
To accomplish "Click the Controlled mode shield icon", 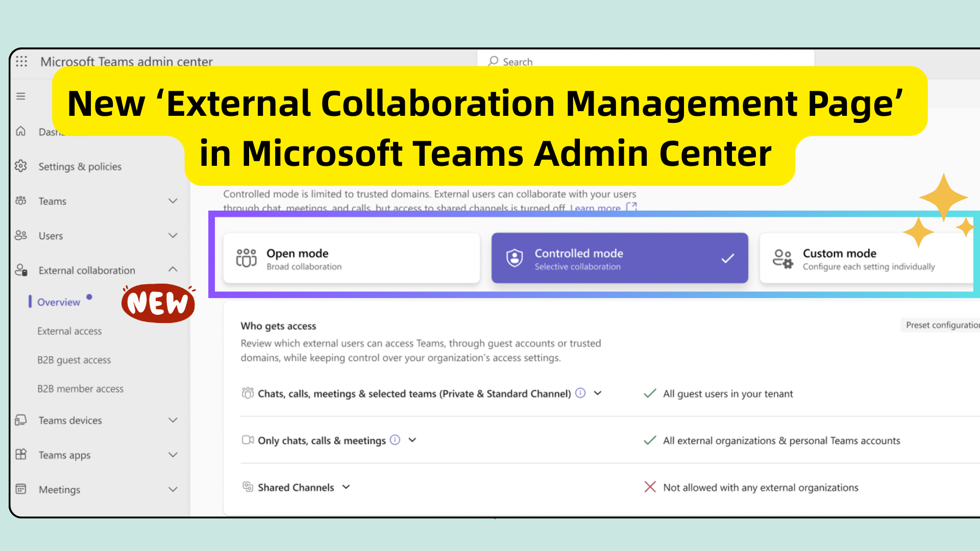I will 514,258.
